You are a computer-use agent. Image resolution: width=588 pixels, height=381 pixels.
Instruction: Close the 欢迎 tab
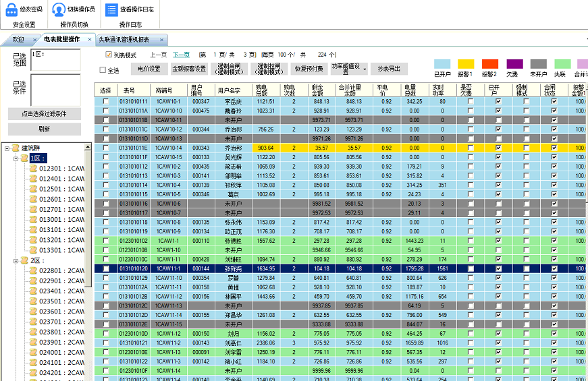pyautogui.click(x=35, y=40)
